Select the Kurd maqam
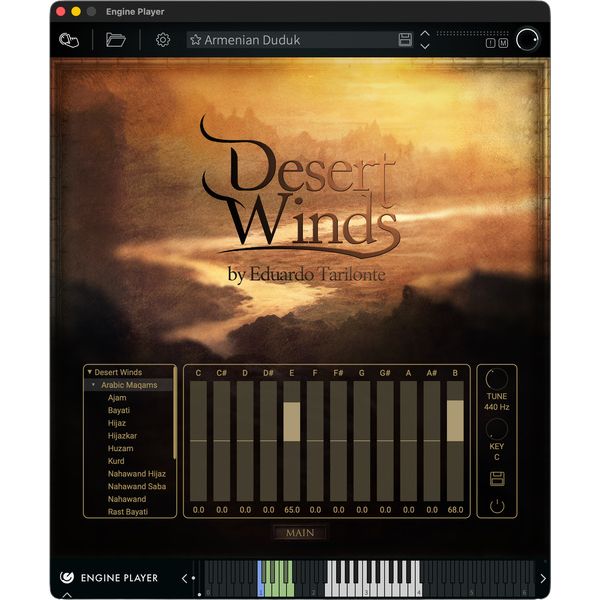 tap(116, 461)
